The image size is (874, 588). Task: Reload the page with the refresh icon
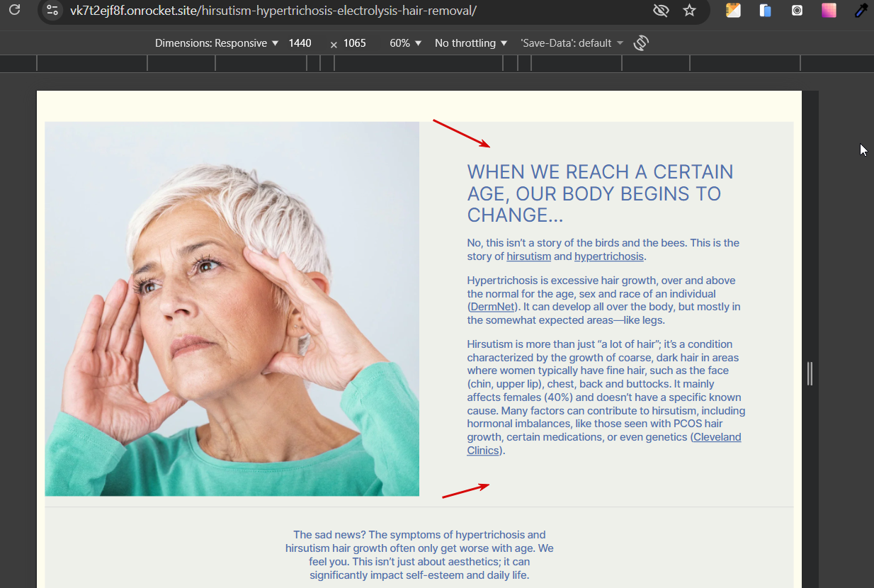(14, 10)
